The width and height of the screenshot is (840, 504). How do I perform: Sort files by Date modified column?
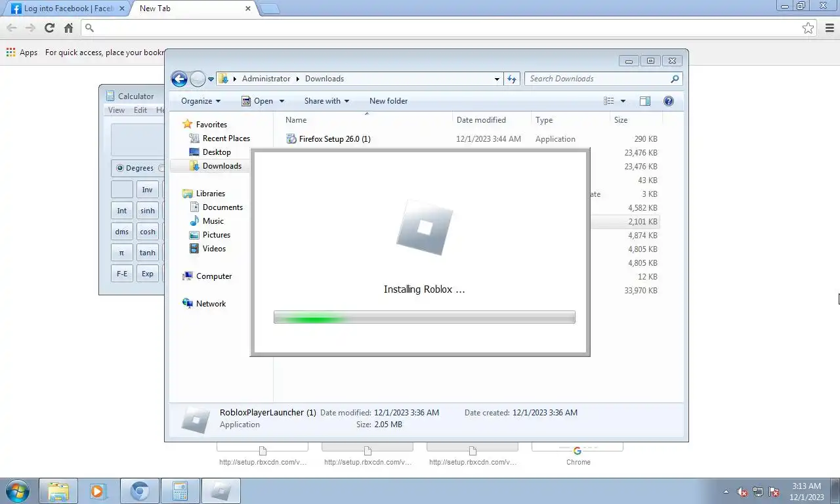point(492,120)
